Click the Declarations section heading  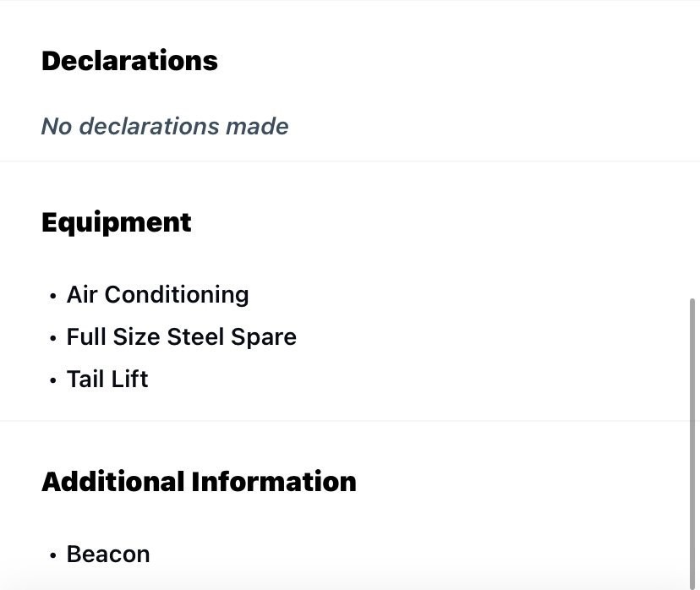(x=129, y=61)
